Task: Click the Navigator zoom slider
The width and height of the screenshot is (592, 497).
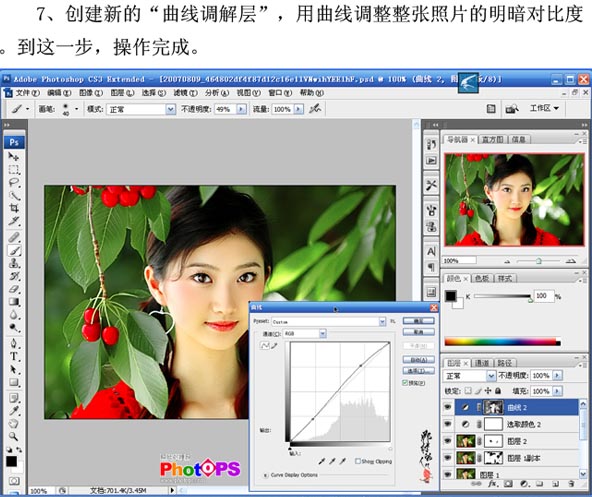Action: click(539, 261)
